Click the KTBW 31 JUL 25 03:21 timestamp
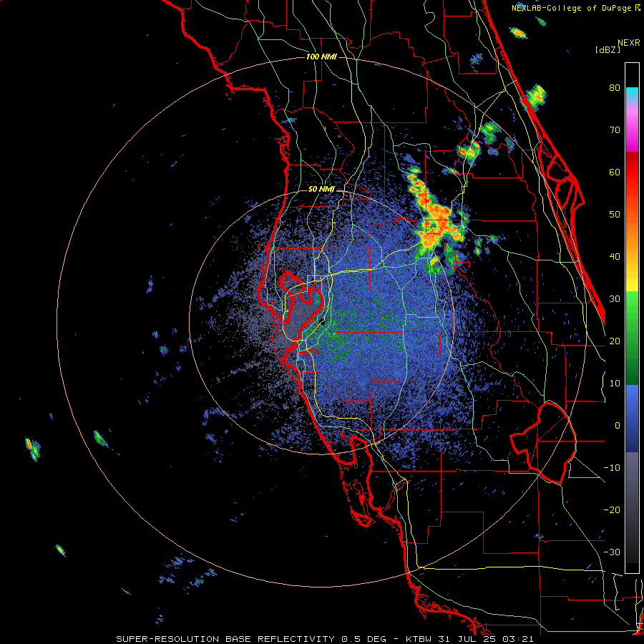This screenshot has height=644, width=644. click(469, 639)
